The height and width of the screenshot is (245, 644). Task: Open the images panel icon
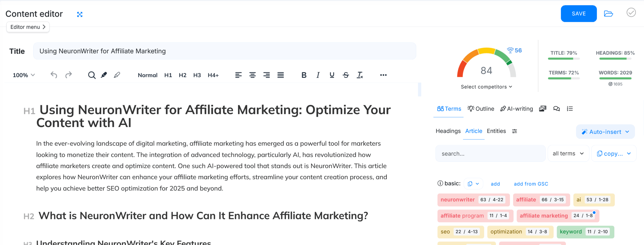(543, 109)
